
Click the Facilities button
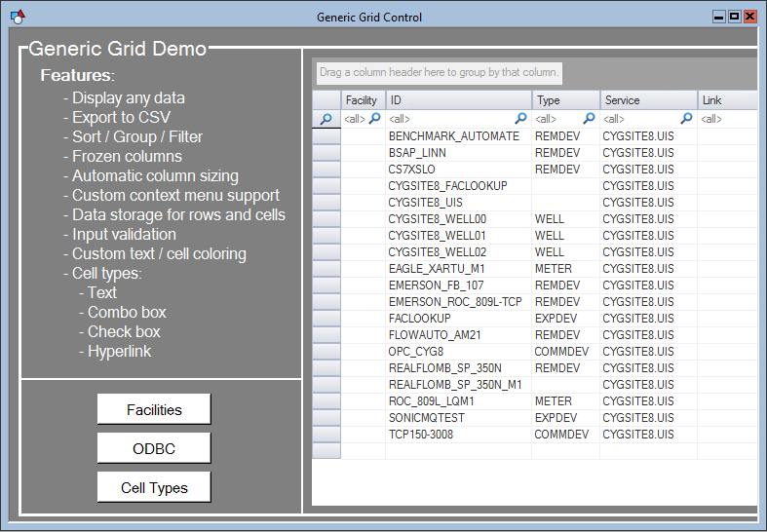point(154,409)
